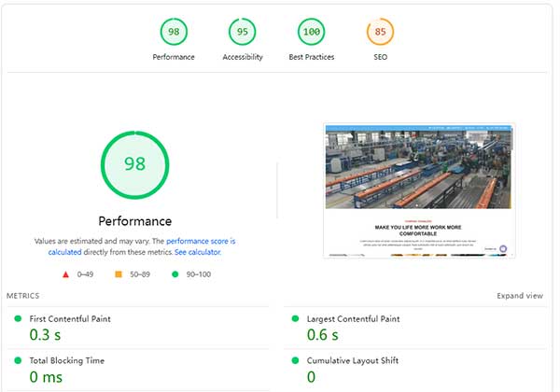
Task: Select the Best Practices gauge showing 100
Action: (311, 32)
